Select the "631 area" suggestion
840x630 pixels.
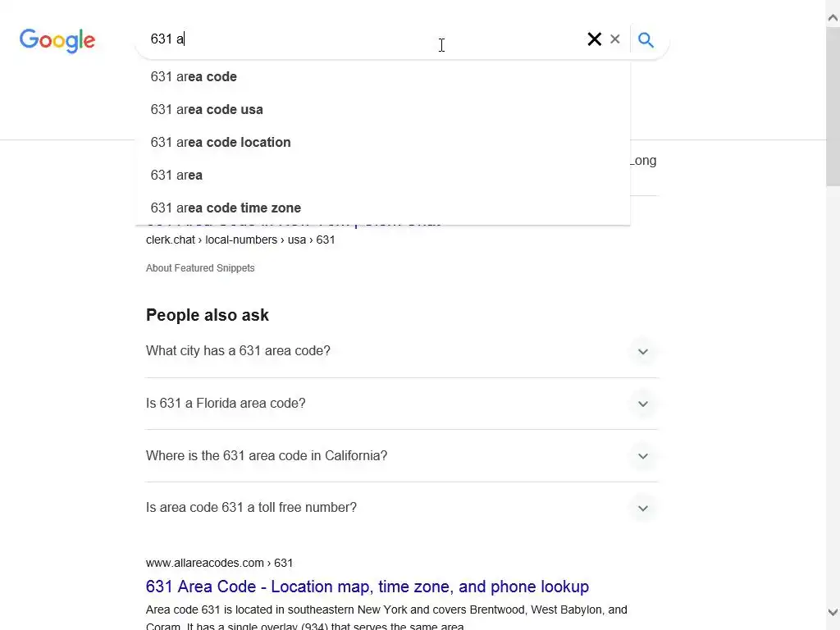[x=176, y=175]
